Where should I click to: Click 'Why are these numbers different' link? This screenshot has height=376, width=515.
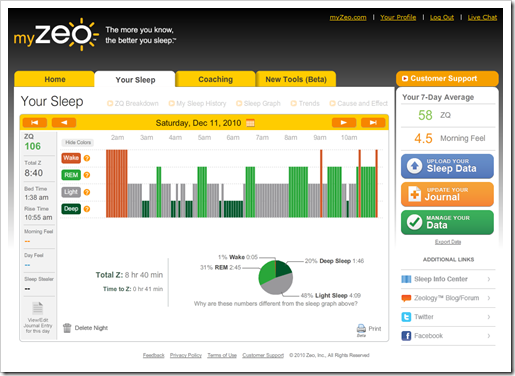tap(276, 304)
